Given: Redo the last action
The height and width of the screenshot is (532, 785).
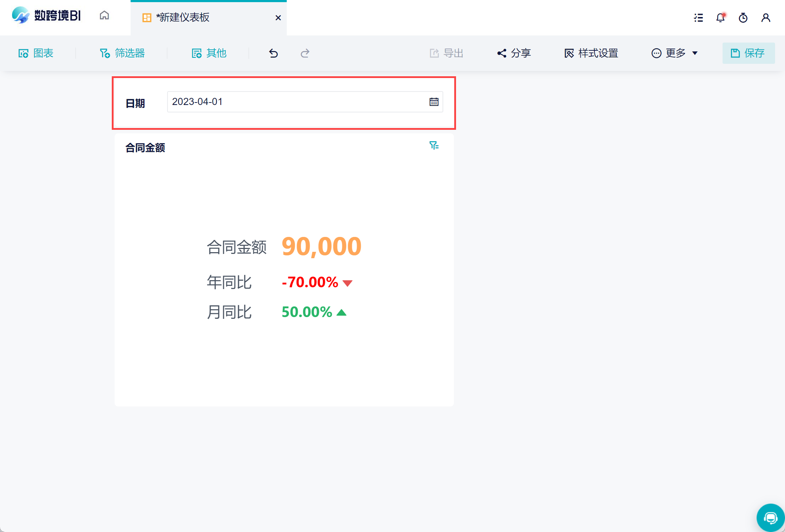Looking at the screenshot, I should tap(305, 53).
